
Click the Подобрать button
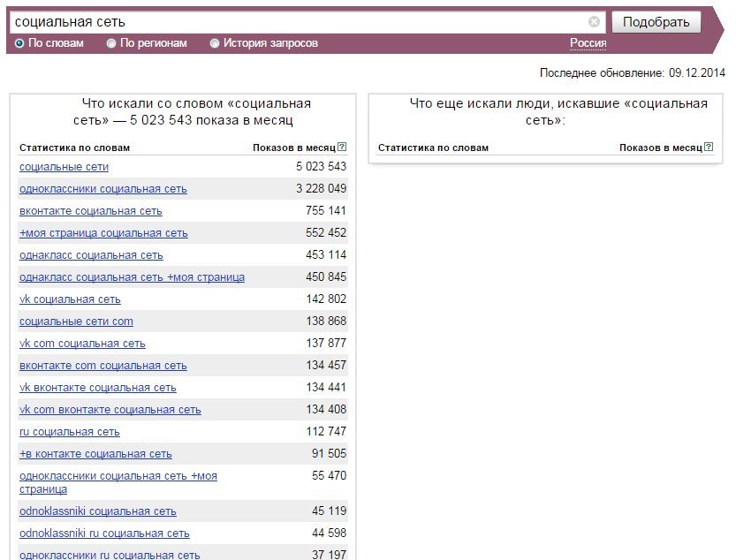coord(656,22)
